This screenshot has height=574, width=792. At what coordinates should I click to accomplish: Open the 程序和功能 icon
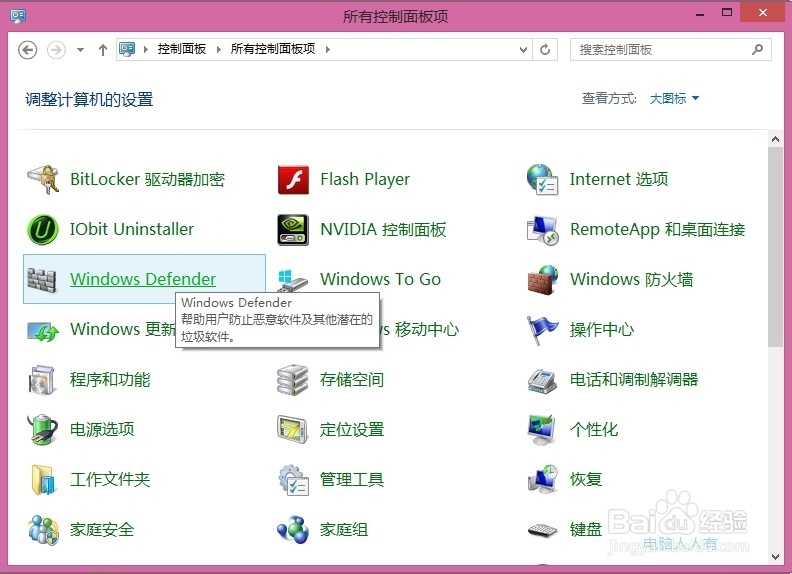click(x=42, y=379)
